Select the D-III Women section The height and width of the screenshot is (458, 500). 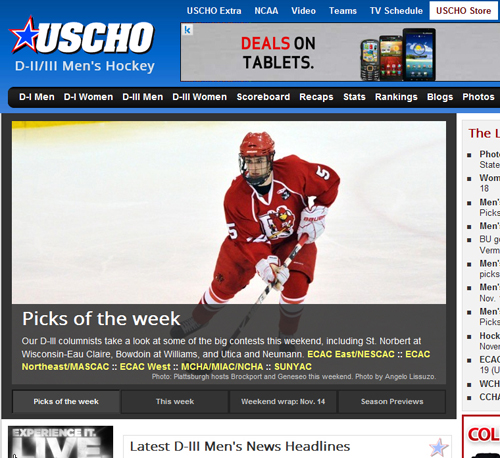coord(199,97)
